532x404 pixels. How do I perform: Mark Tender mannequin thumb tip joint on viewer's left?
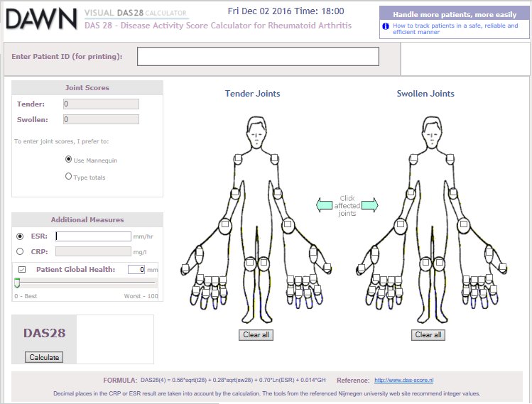coord(185,268)
